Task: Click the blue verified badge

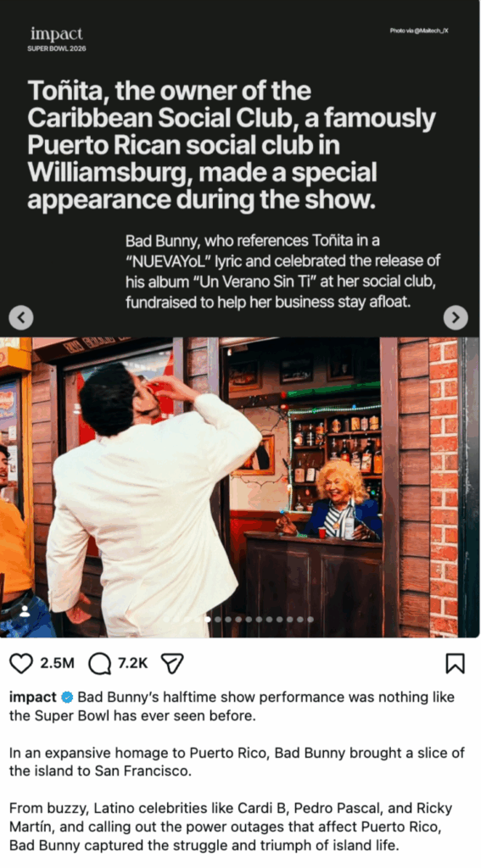Action: [x=67, y=697]
